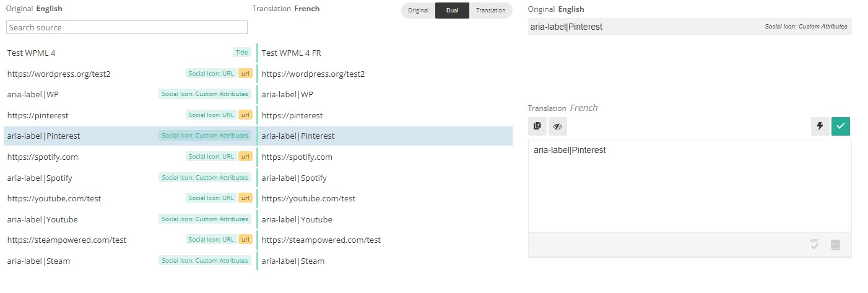This screenshot has height=293, width=868.
Task: Select the aria-label|Steam row
Action: click(x=258, y=261)
